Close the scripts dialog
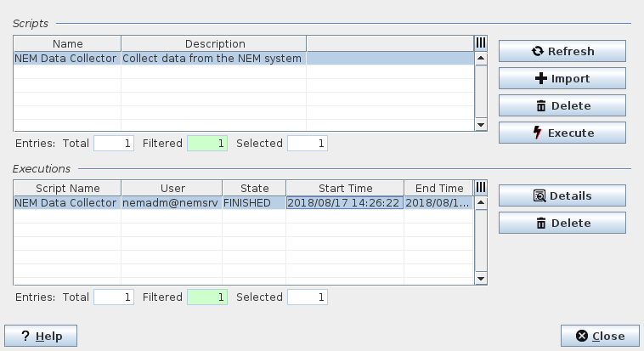 coord(600,336)
